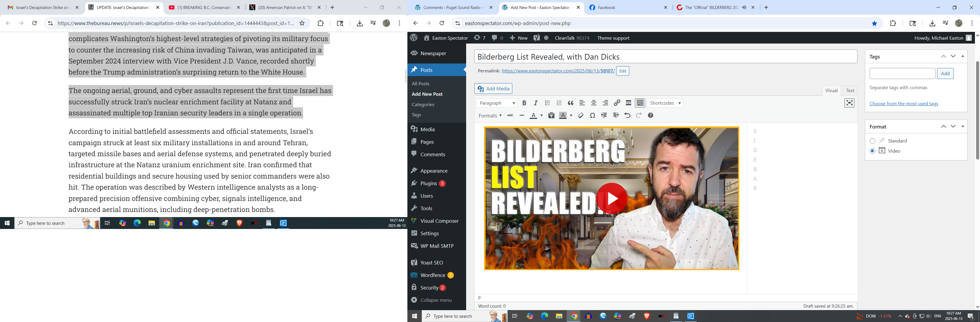Click the Add Media button
Viewport: 980px width, 322px height.
pyautogui.click(x=493, y=89)
